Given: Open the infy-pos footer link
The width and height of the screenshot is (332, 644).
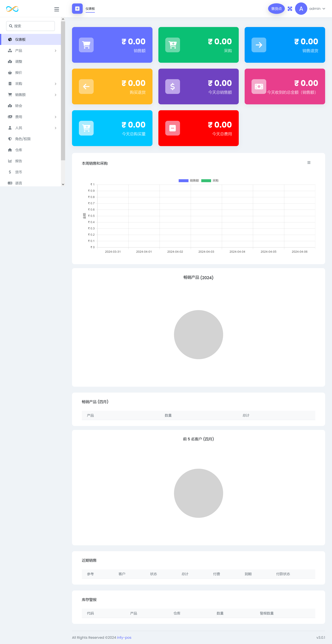Looking at the screenshot, I should point(124,637).
